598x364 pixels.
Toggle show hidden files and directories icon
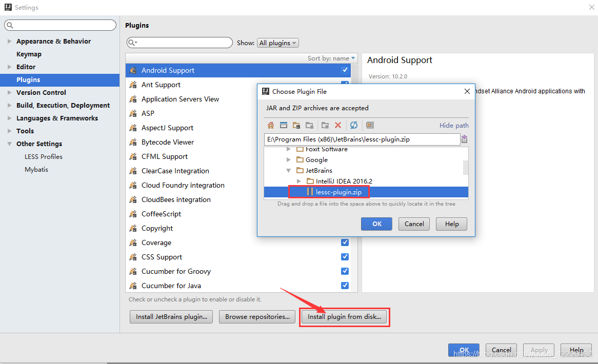pyautogui.click(x=370, y=125)
